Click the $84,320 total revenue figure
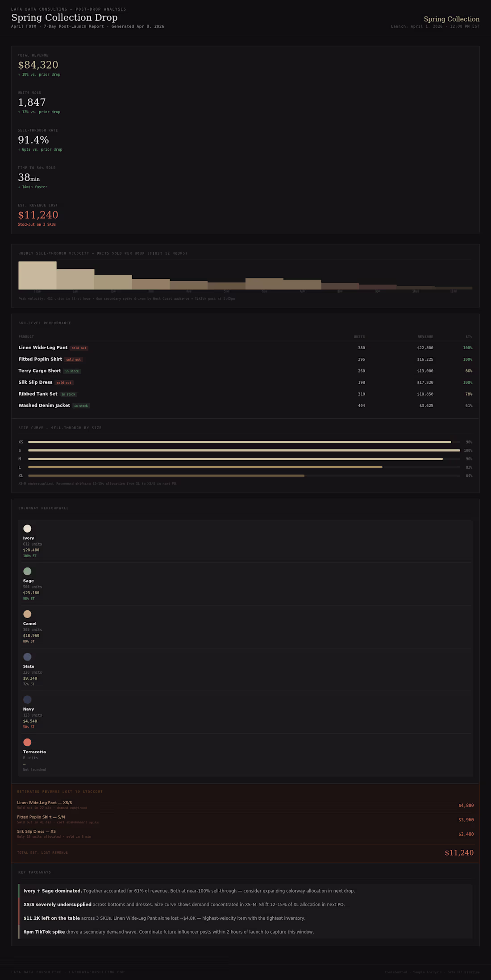 pyautogui.click(x=38, y=65)
